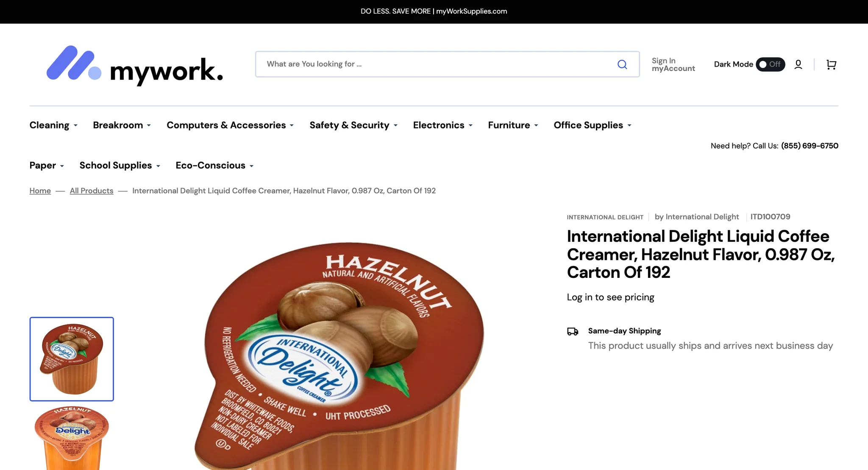868x470 pixels.
Task: Click the 'Log in to see pricing' text
Action: tap(610, 297)
